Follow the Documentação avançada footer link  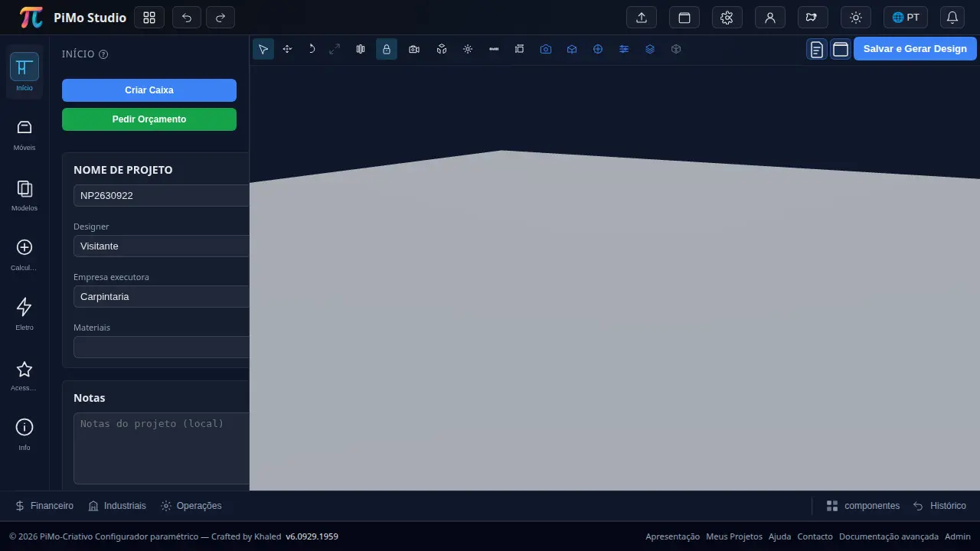pyautogui.click(x=889, y=536)
